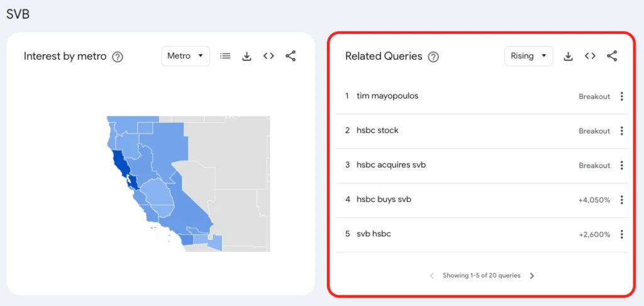
Task: Embed the Related Queries card
Action: tap(590, 56)
